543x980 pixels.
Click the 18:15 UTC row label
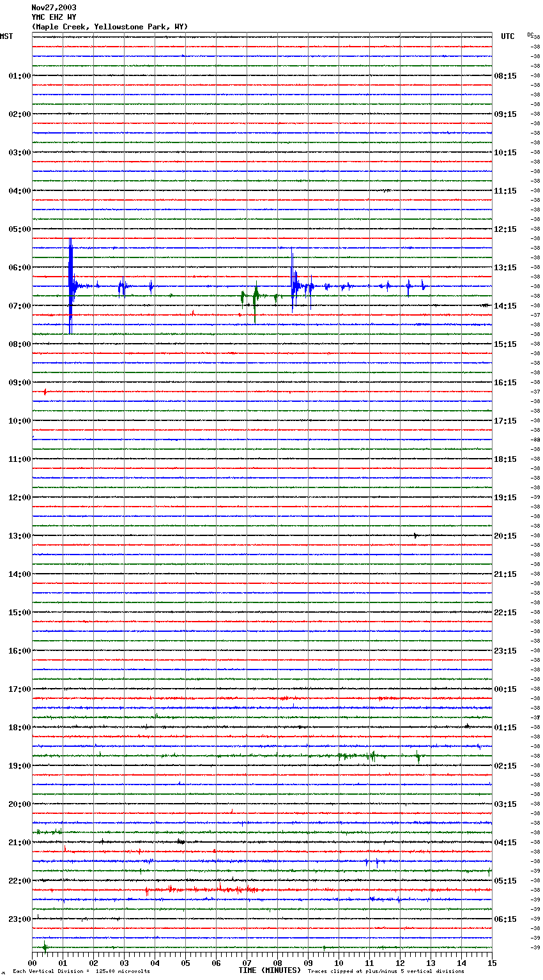[x=505, y=459]
